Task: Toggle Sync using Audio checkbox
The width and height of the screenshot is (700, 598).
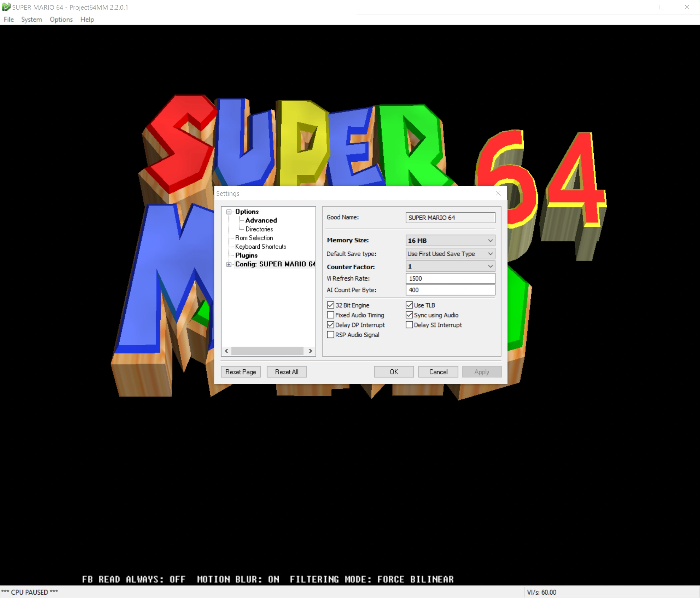Action: [x=409, y=315]
